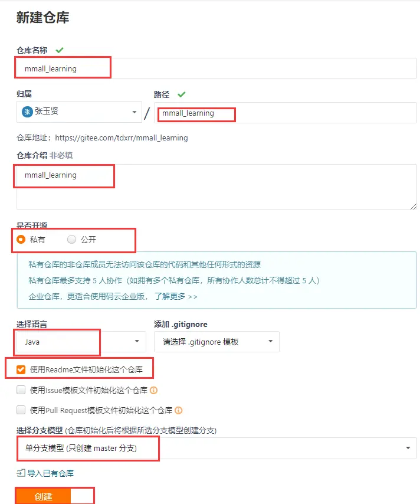420x504 pixels.
Task: Uncheck 使用Readme文件初始化这个仓库 checkbox
Action: point(21,369)
